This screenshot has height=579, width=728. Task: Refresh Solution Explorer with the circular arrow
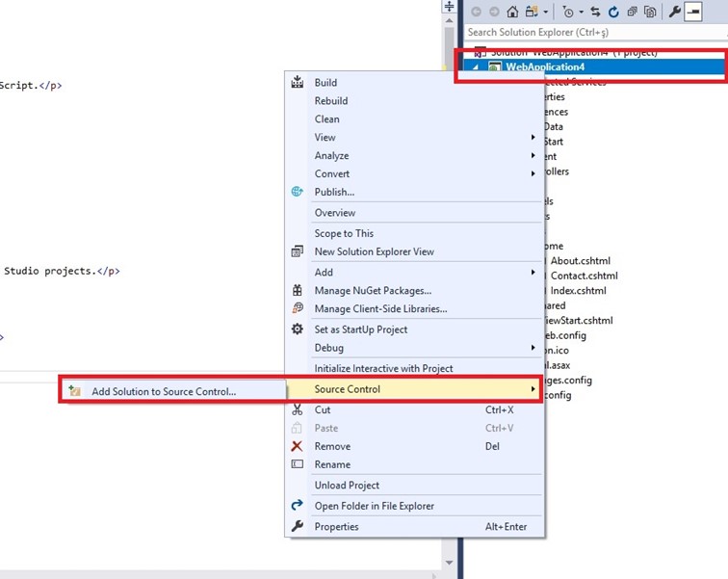pyautogui.click(x=613, y=13)
